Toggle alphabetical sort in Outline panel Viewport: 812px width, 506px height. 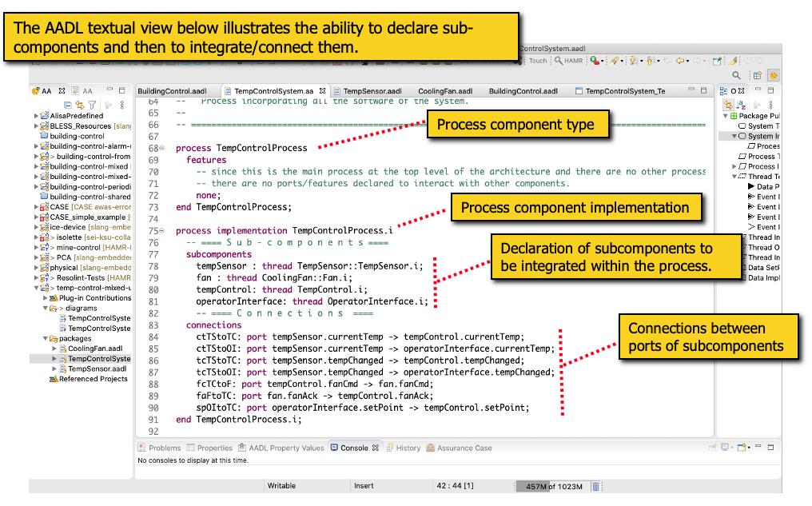pos(742,105)
